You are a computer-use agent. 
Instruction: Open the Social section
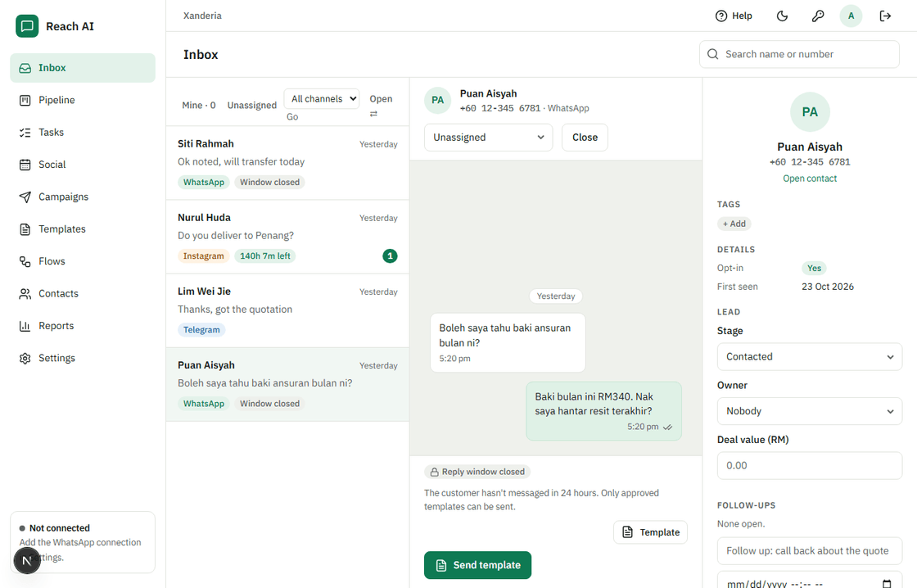pos(83,165)
